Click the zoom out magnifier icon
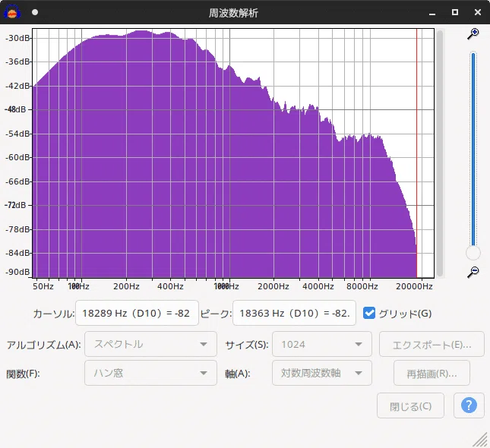The height and width of the screenshot is (448, 490). [473, 272]
